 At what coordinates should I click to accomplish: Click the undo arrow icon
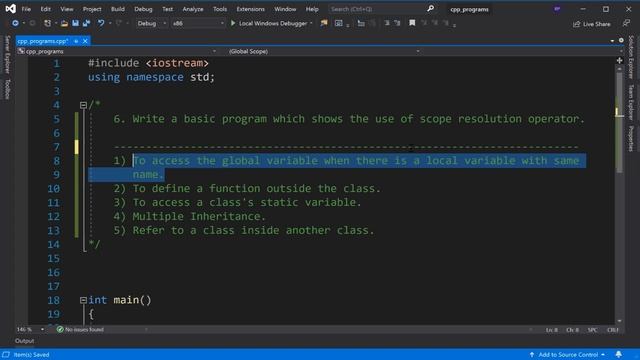[100, 23]
